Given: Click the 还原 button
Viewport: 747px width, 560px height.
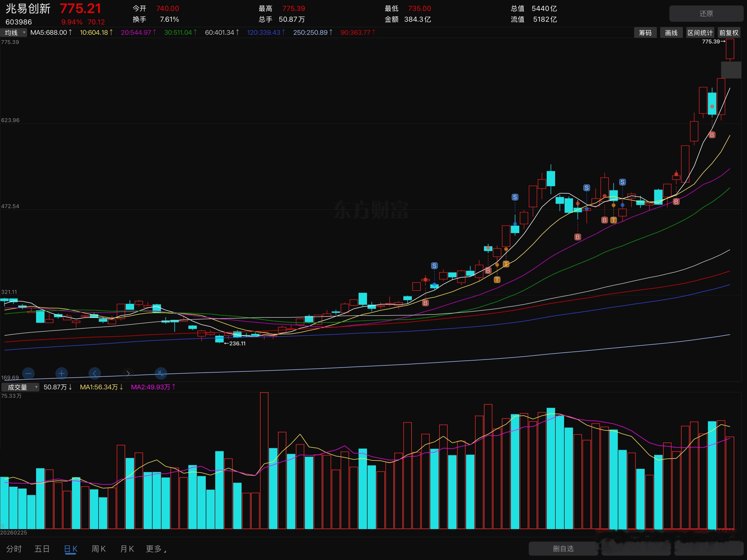Looking at the screenshot, I should click(706, 14).
